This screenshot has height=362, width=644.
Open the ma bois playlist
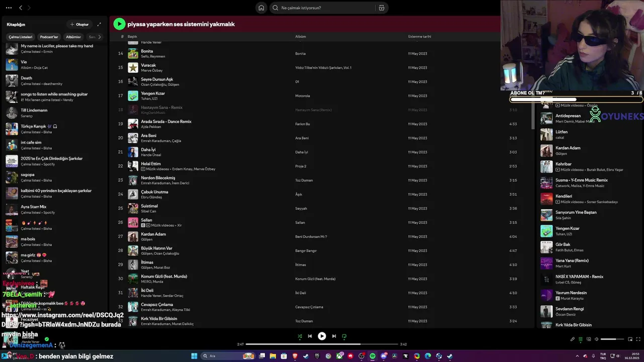(x=55, y=241)
